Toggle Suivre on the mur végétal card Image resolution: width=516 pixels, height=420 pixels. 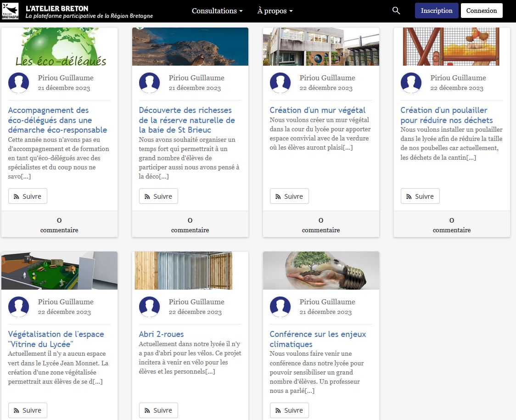click(289, 196)
